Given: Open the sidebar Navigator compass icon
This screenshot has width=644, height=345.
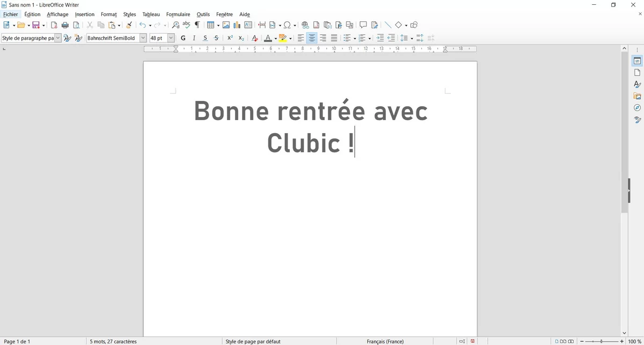Looking at the screenshot, I should coord(637,108).
